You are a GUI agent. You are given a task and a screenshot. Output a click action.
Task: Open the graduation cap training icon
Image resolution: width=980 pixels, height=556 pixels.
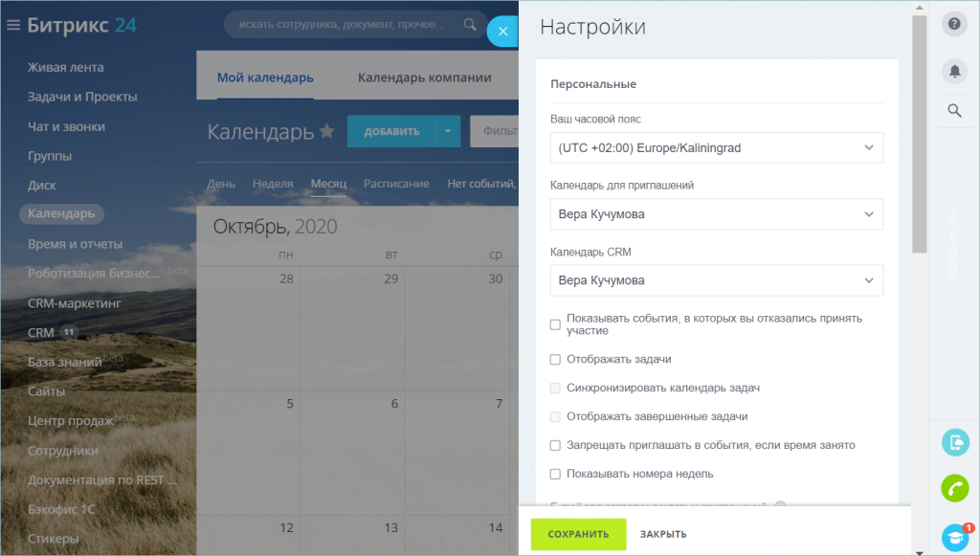(955, 537)
